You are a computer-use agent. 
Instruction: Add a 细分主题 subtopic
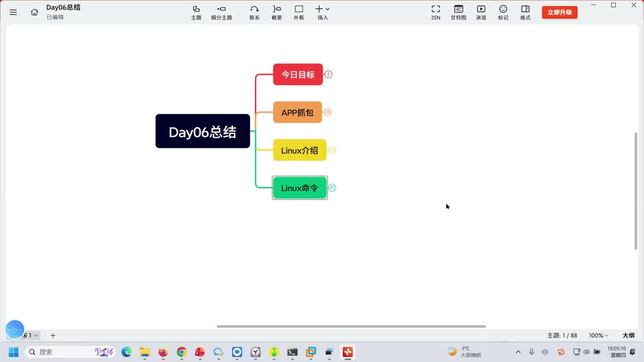[221, 13]
